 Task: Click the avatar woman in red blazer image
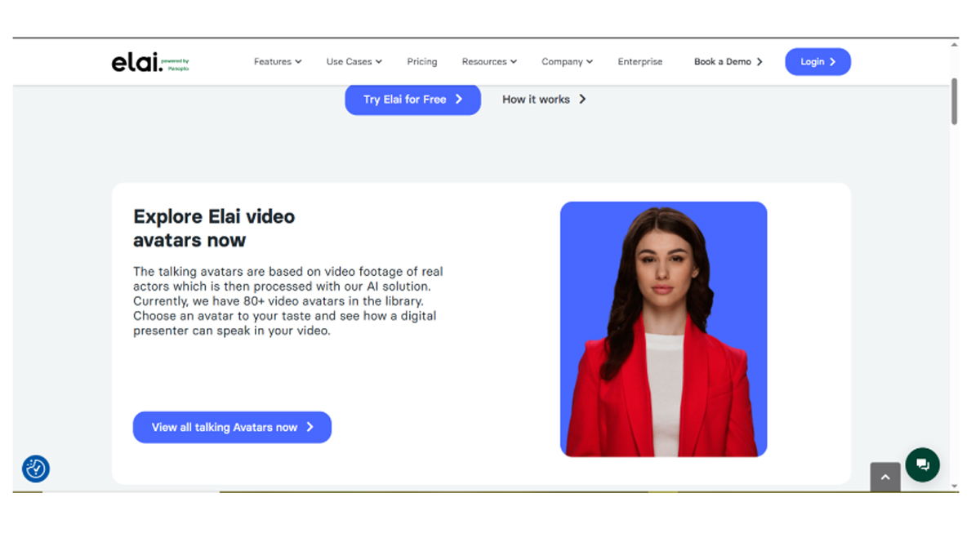pyautogui.click(x=663, y=329)
